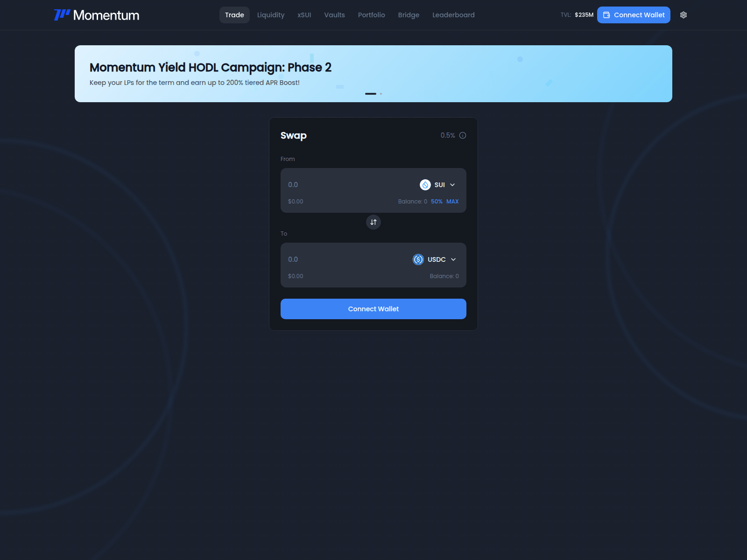This screenshot has width=747, height=560.
Task: Open settings gear icon in header
Action: click(684, 15)
